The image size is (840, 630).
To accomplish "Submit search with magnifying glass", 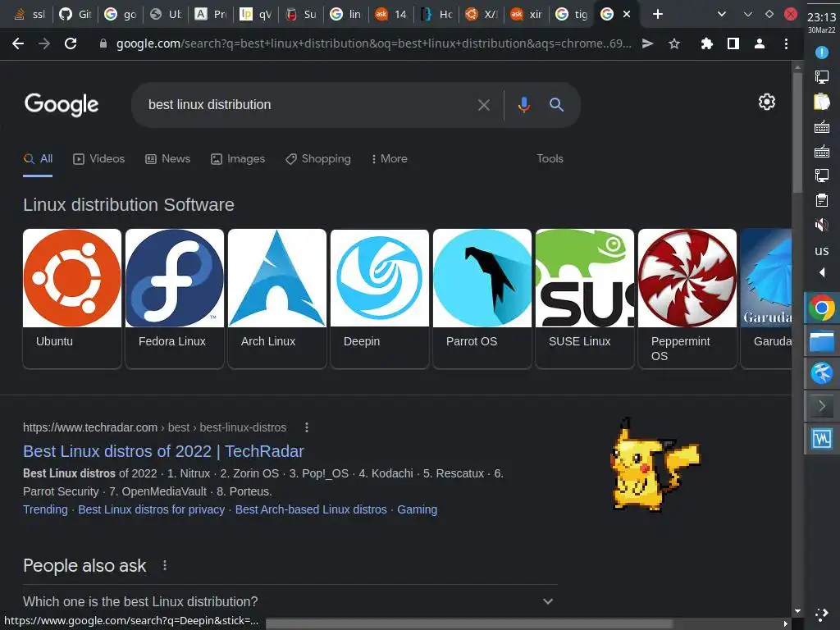I will click(x=557, y=105).
